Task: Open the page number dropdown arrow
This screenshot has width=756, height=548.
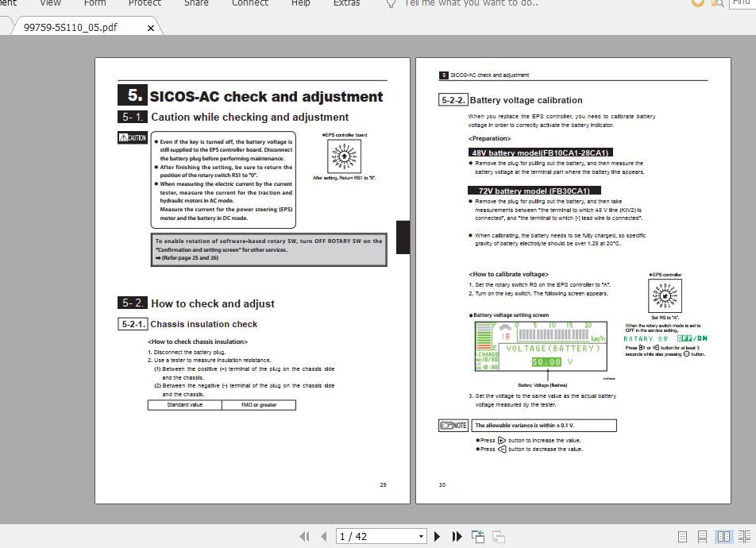Action: tap(421, 536)
